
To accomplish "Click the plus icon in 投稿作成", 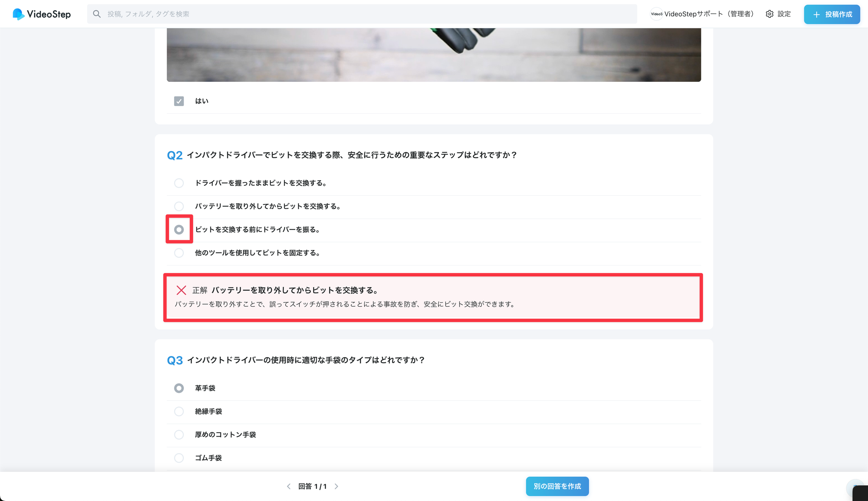I will (x=816, y=14).
